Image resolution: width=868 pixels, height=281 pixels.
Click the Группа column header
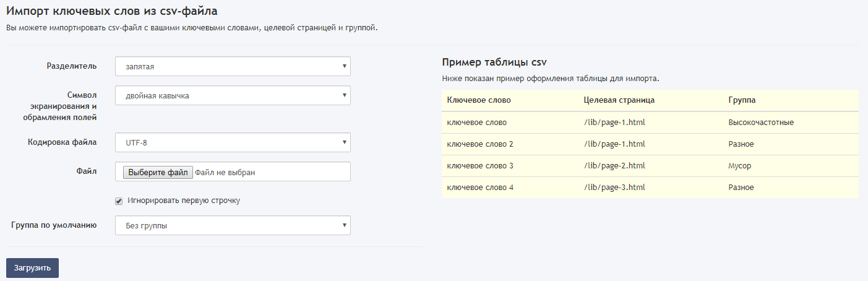click(x=742, y=100)
